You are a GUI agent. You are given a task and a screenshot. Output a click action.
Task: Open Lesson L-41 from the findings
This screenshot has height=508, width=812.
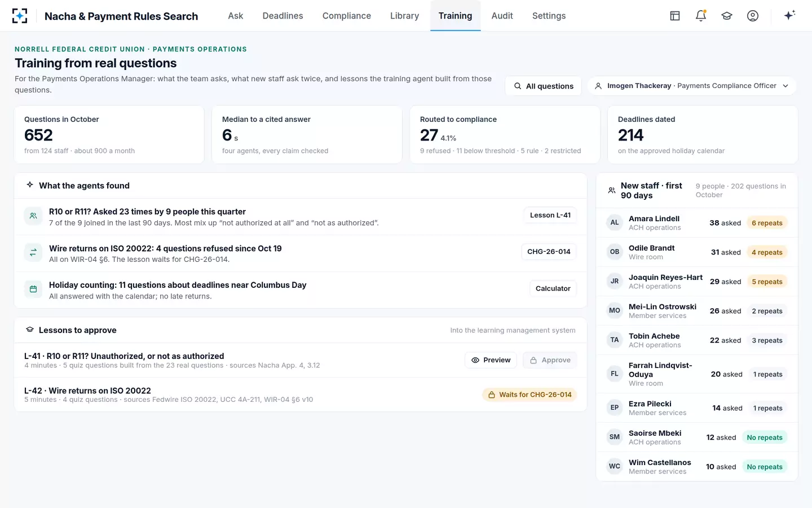click(x=550, y=215)
